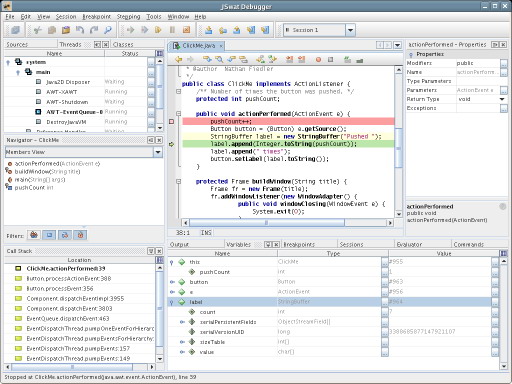This screenshot has width=512, height=384.
Task: Minimize the Call Stack panel
Action: click(151, 251)
